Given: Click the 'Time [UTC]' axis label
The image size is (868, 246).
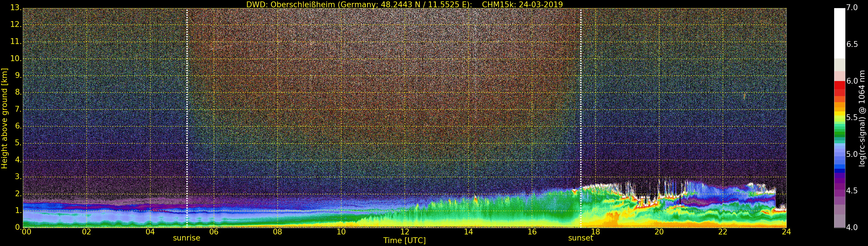Looking at the screenshot, I should (x=404, y=241).
